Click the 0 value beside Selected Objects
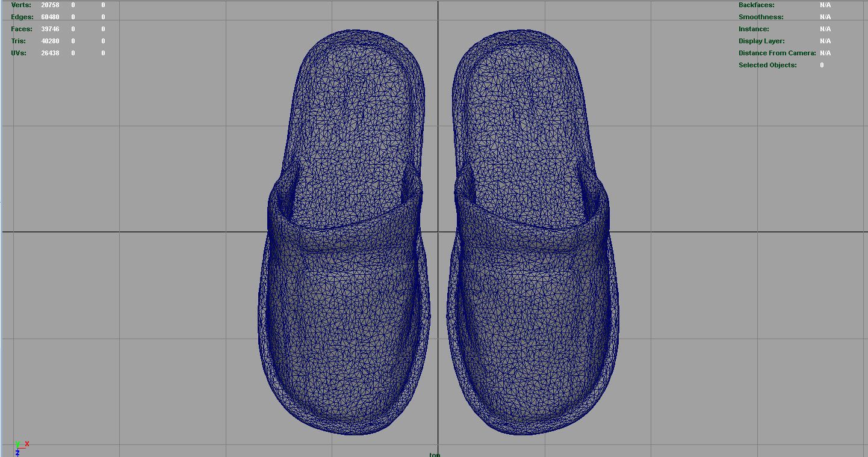 822,65
